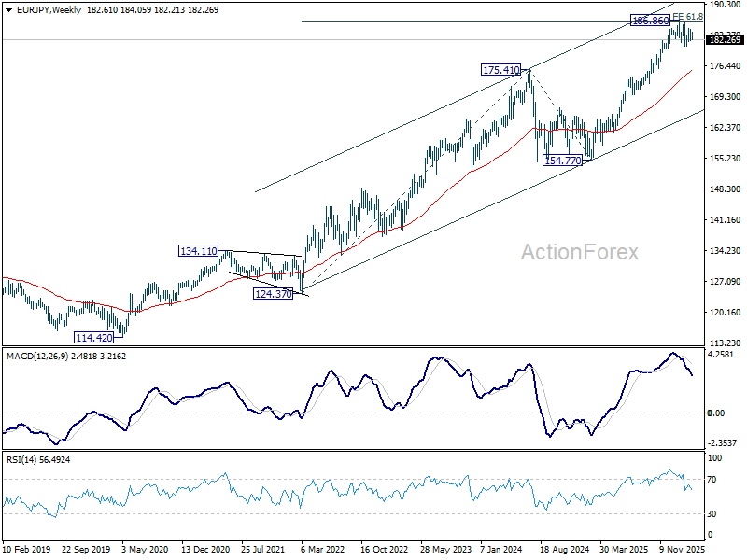747x560 pixels.
Task: Click the current price tag 182.269
Action: 725,39
